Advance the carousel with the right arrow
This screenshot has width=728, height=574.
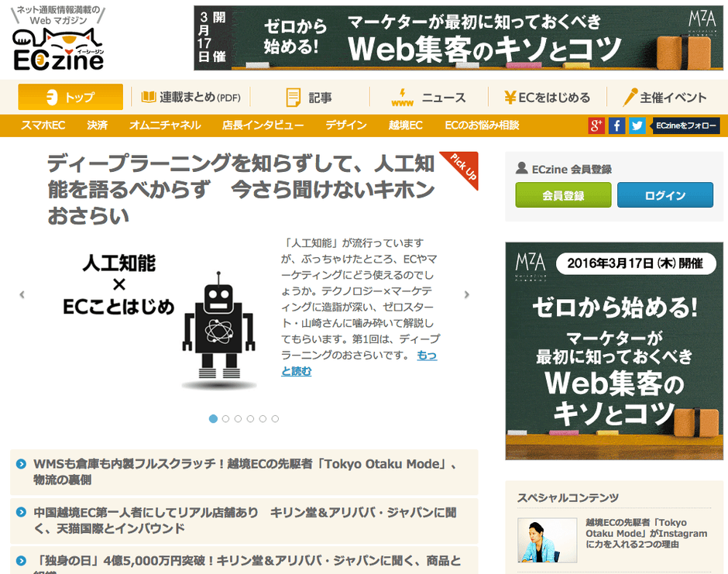(465, 294)
